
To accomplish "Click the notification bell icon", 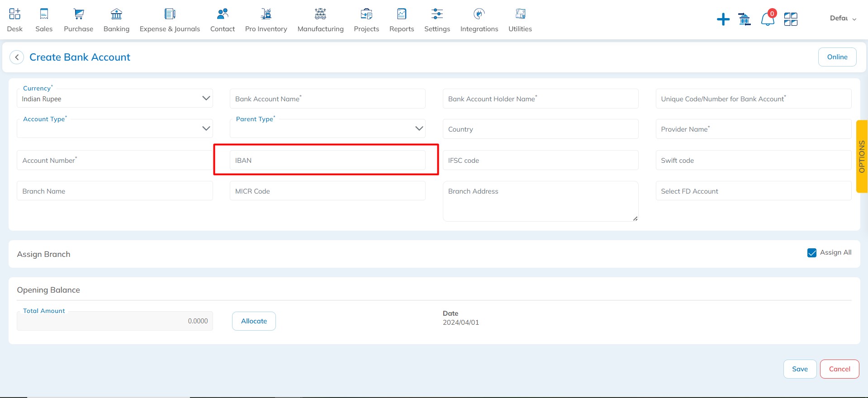I will 768,19.
